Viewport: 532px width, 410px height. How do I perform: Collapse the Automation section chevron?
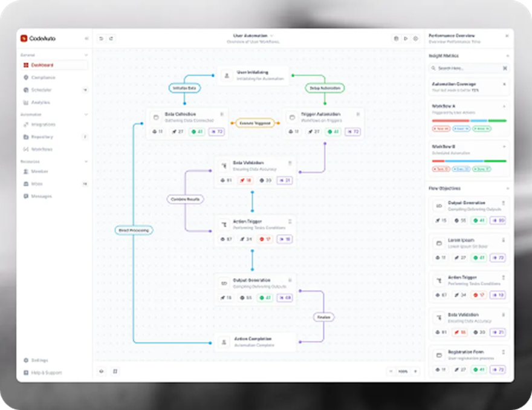tap(86, 114)
